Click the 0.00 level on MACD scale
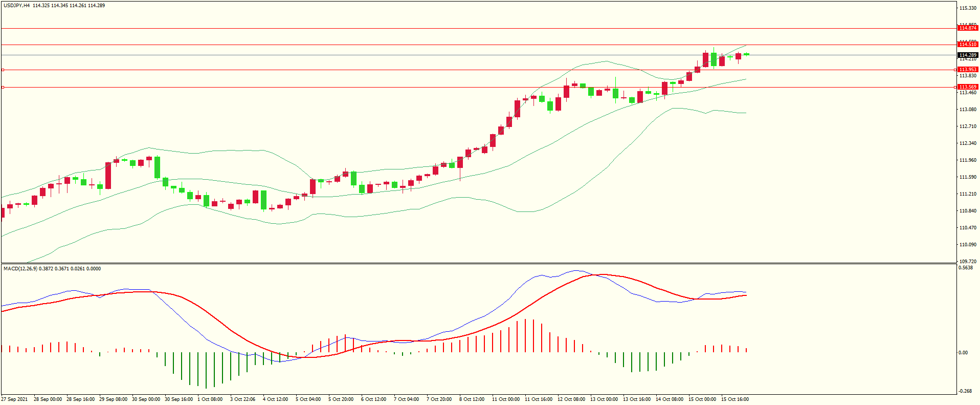 pyautogui.click(x=963, y=353)
